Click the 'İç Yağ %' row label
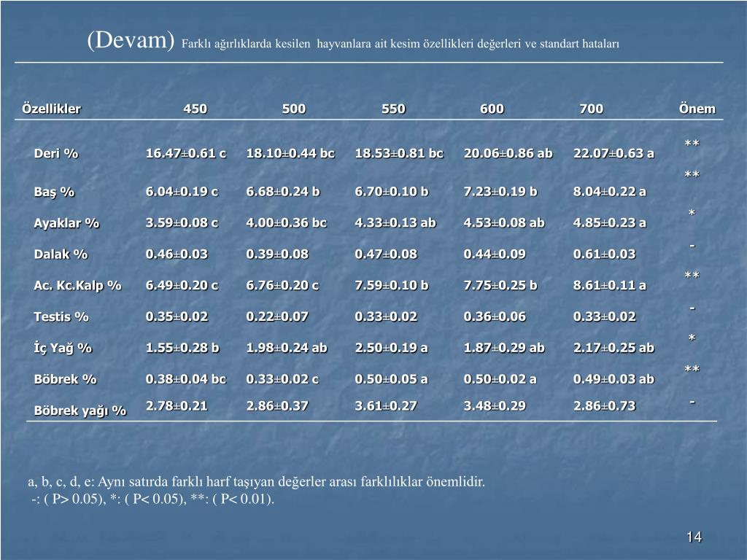Image resolution: width=747 pixels, height=560 pixels. tap(63, 348)
